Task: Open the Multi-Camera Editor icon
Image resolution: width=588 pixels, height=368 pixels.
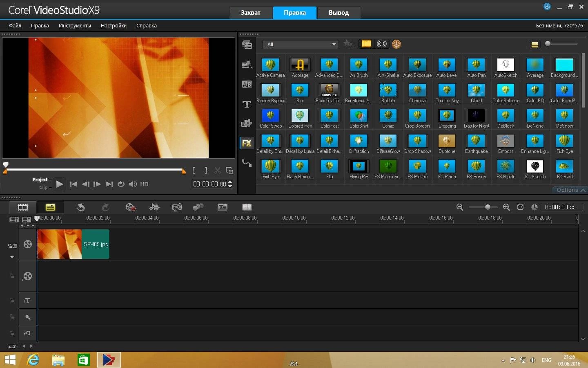Action: (247, 207)
